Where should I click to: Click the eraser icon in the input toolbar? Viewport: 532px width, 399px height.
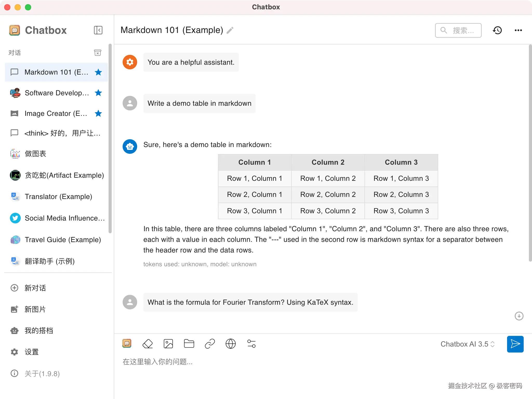[148, 344]
